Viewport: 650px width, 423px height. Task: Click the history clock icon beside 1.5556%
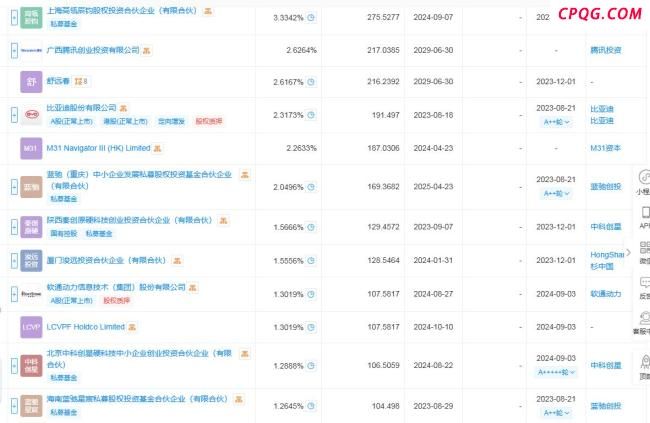(310, 260)
